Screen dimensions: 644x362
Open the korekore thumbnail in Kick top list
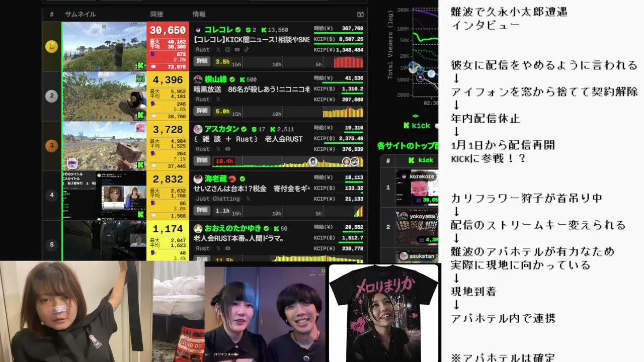tap(417, 188)
